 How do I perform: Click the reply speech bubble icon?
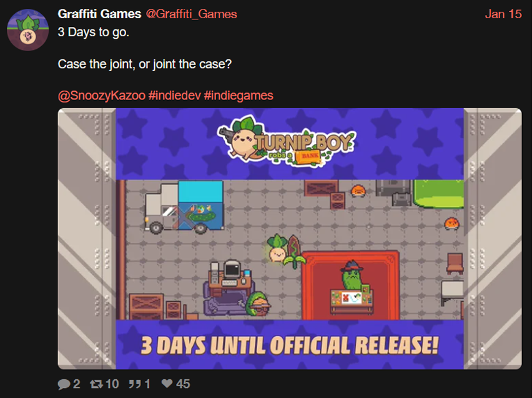tap(64, 384)
